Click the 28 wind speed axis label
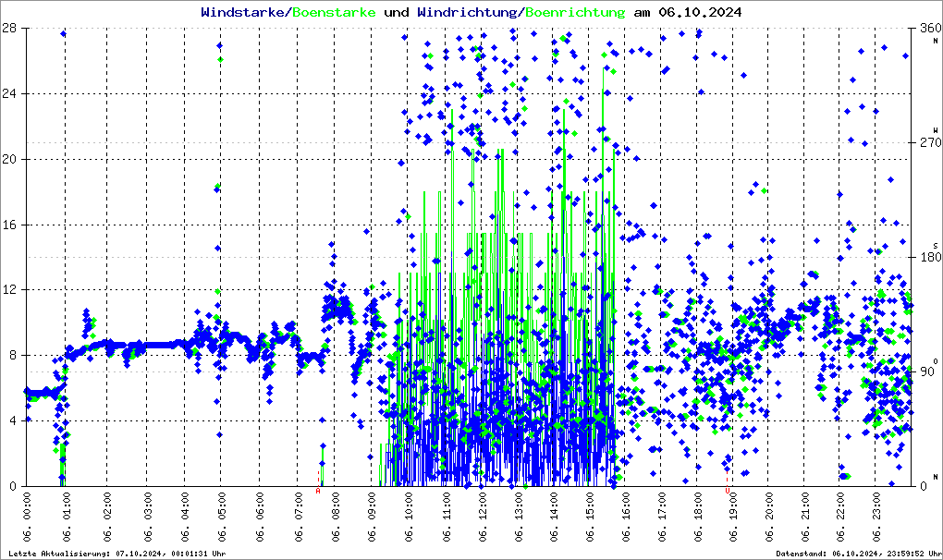 [x=9, y=29]
